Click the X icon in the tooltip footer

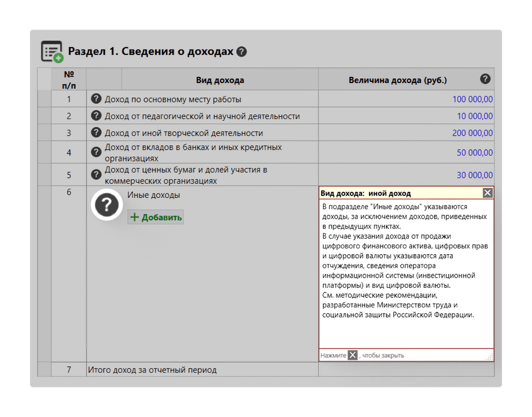pos(353,355)
